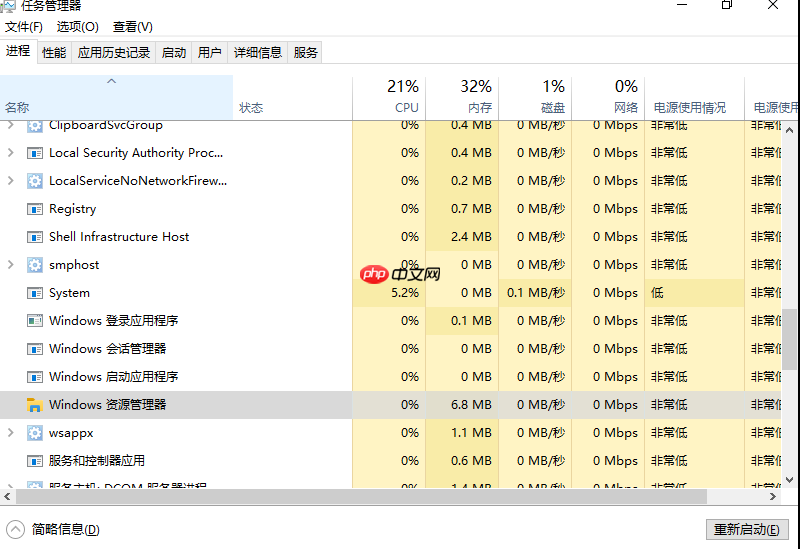Select the System process name
The image size is (800, 549).
coord(69,293)
